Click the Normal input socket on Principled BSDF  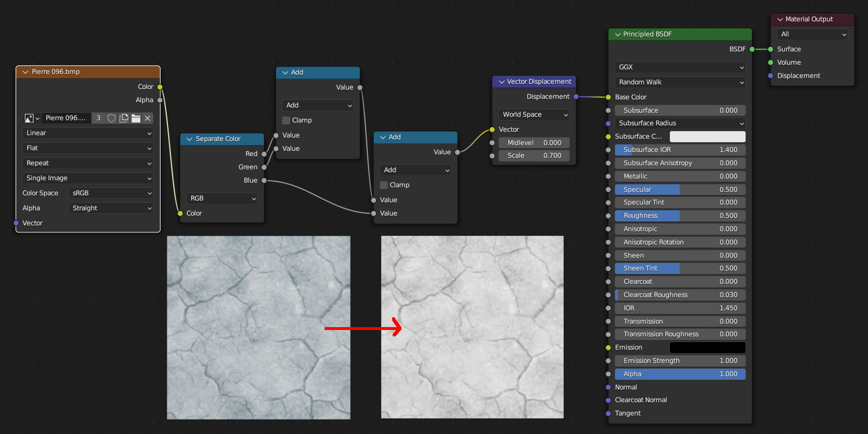click(x=608, y=387)
